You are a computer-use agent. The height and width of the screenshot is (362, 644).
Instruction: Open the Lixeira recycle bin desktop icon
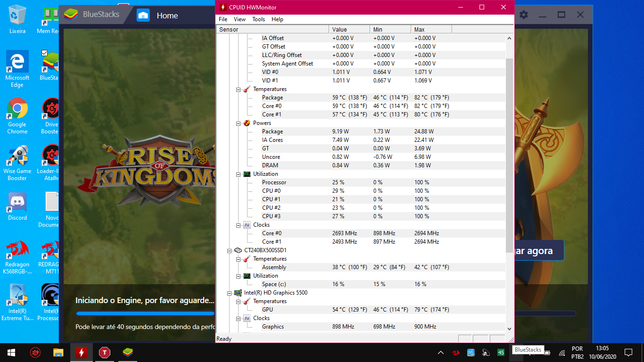(x=17, y=19)
